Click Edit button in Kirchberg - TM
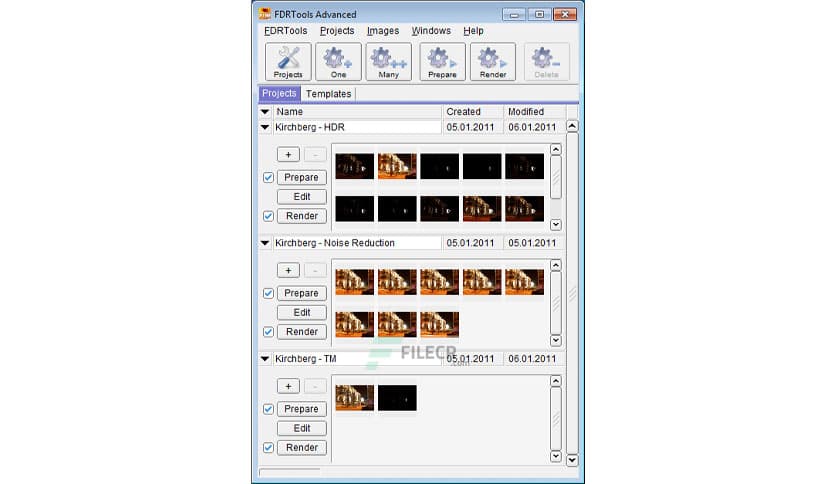 (301, 428)
